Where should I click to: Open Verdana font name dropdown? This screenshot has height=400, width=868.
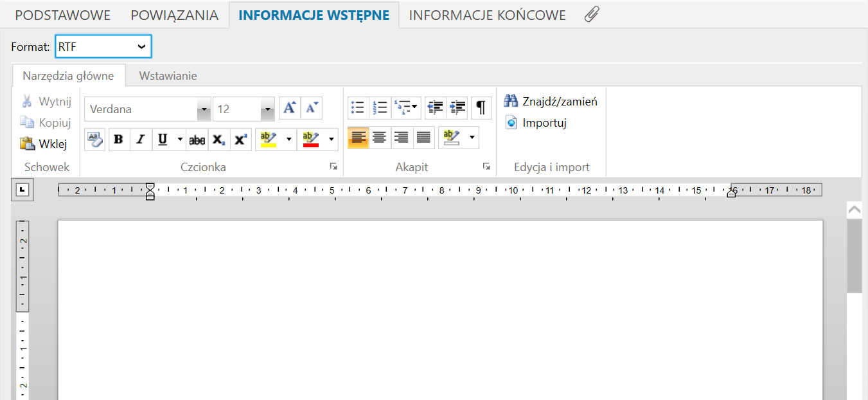coord(204,109)
